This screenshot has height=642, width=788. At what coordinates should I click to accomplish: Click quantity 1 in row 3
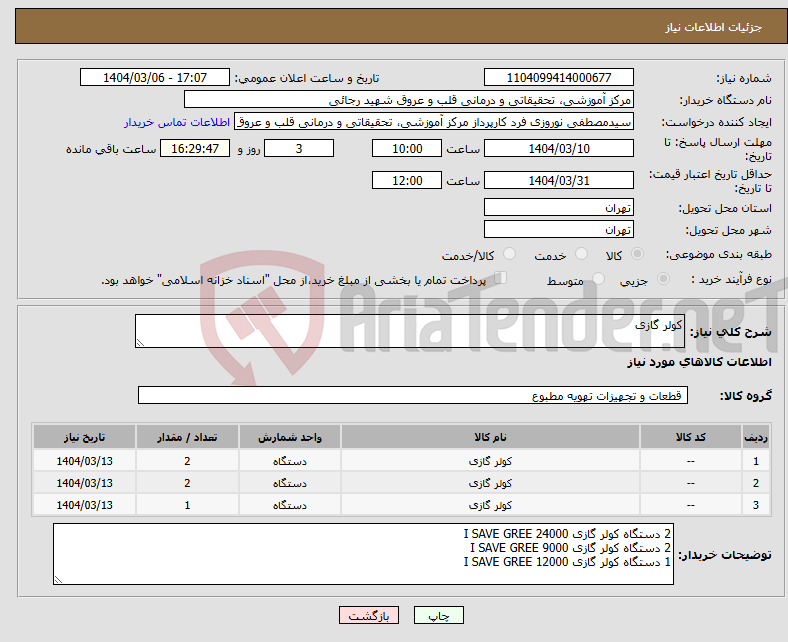(x=187, y=505)
